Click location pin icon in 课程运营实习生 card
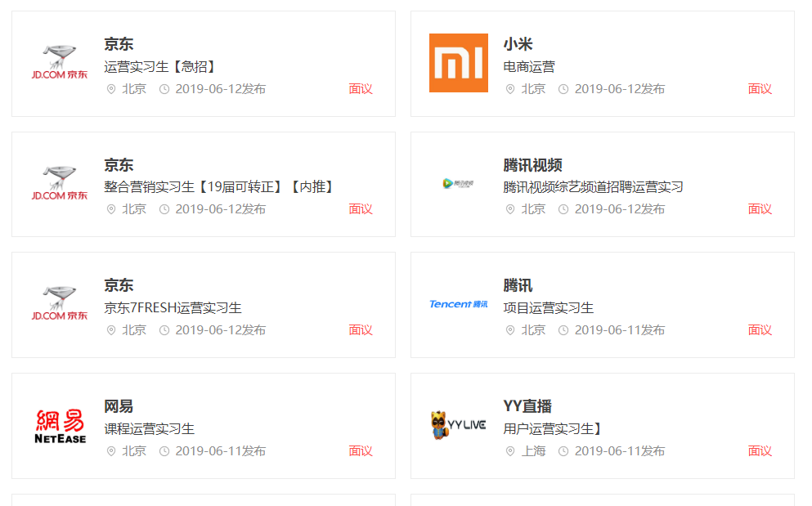 pos(111,451)
